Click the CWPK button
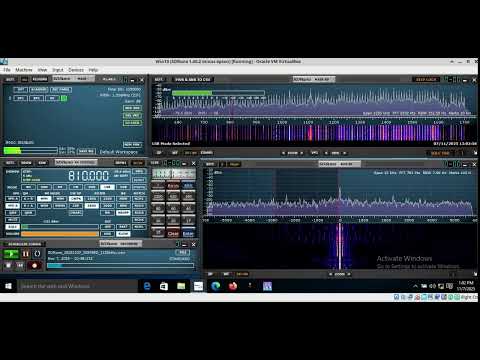 click(76, 199)
